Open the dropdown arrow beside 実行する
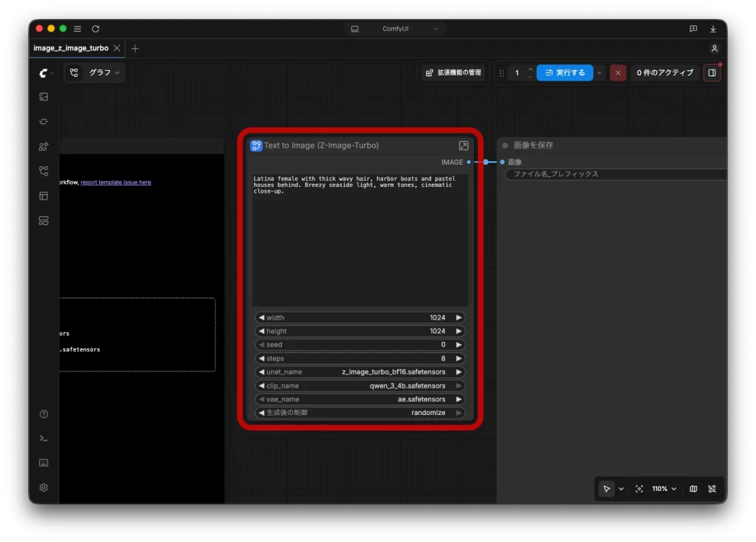This screenshot has height=542, width=756. [599, 73]
